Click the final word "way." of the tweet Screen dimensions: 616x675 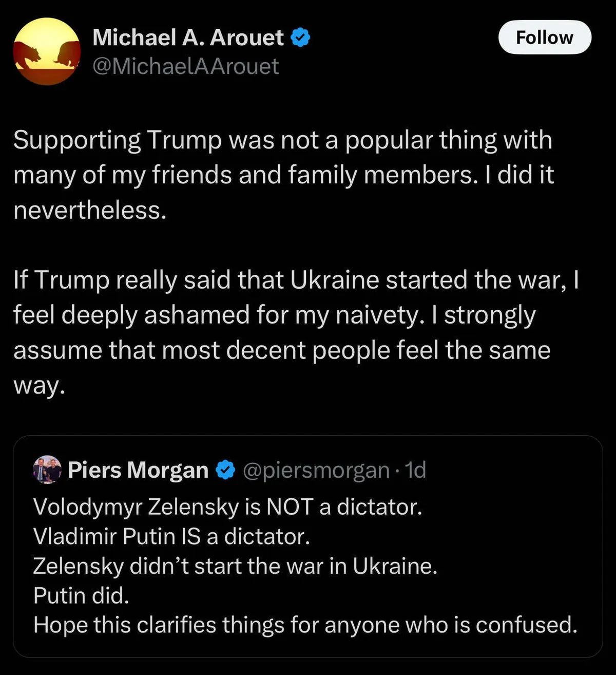(40, 385)
